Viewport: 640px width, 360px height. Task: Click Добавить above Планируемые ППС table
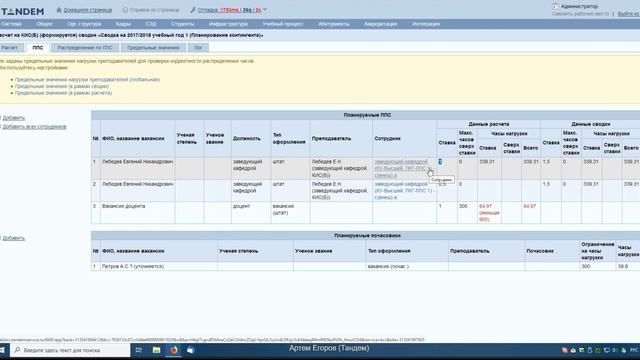(13, 118)
